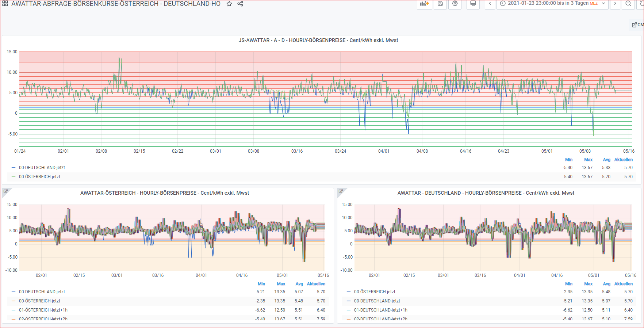The image size is (644, 328).
Task: Open dashboard search via the grid icon
Action: click(5, 4)
